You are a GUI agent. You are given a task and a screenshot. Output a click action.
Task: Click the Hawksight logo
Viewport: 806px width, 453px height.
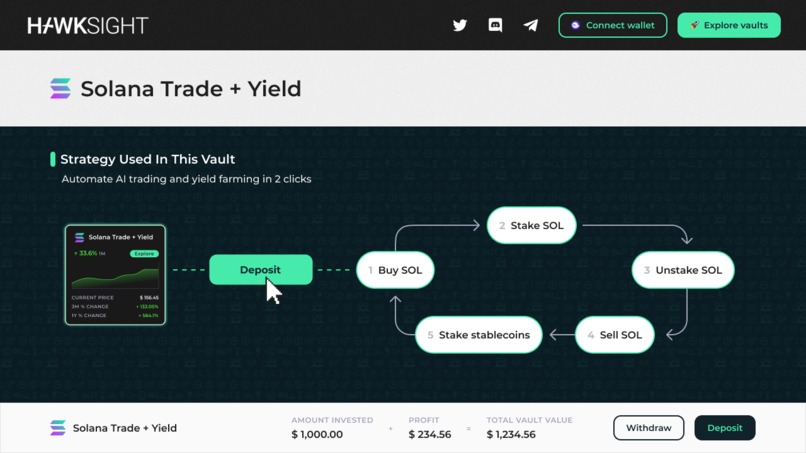88,25
